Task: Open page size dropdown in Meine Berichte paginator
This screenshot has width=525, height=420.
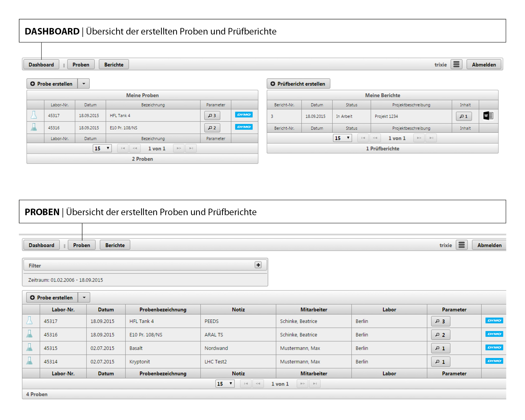Action: [x=342, y=138]
